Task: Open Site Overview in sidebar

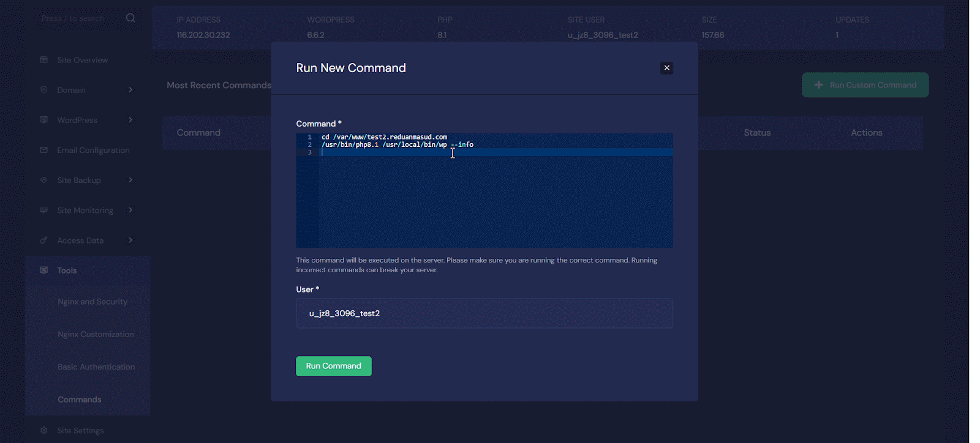Action: (83, 60)
